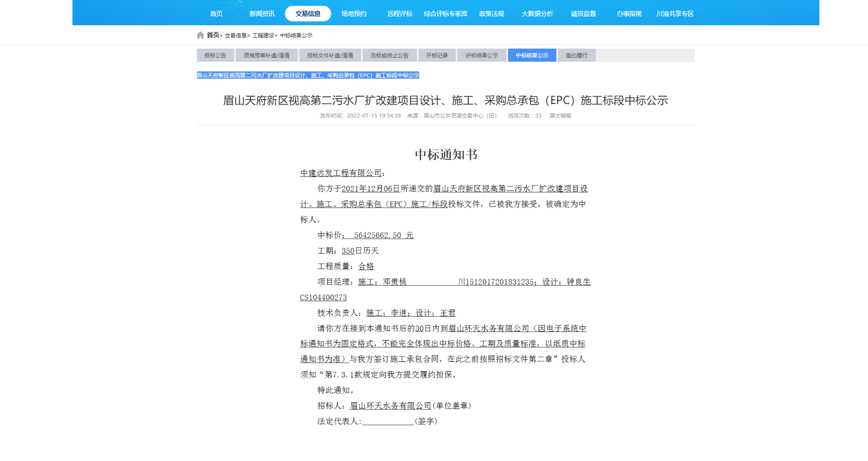This screenshot has width=868, height=461.
Task: Click 特此通知 line
Action: click(x=336, y=390)
